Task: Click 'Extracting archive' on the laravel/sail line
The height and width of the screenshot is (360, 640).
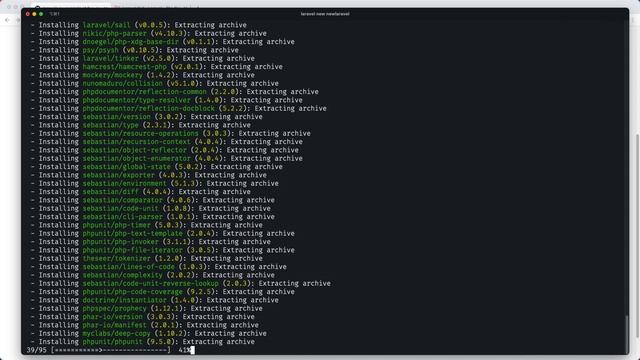Action: click(210, 25)
